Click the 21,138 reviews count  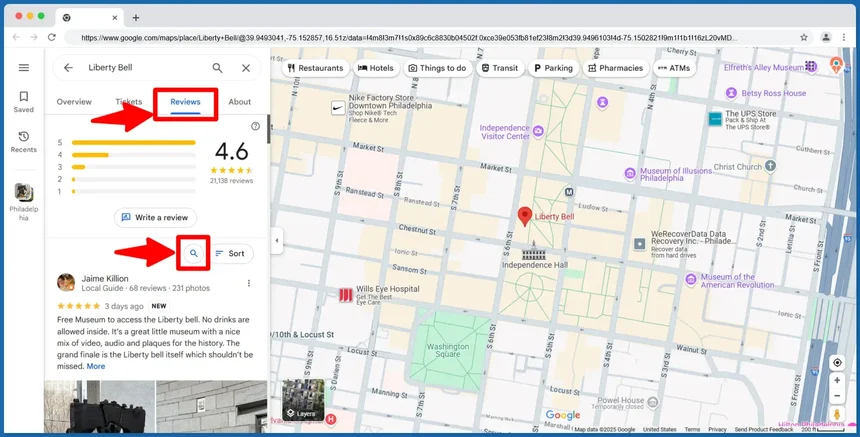pyautogui.click(x=231, y=180)
